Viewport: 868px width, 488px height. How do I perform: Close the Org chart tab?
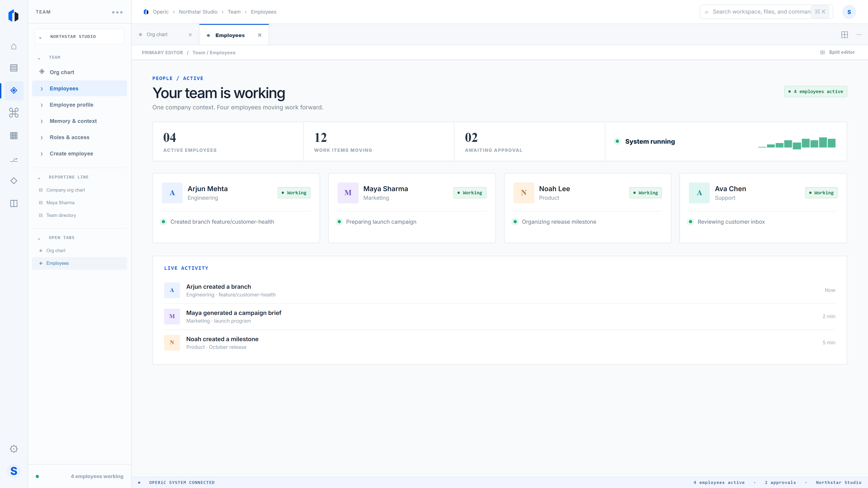(190, 35)
